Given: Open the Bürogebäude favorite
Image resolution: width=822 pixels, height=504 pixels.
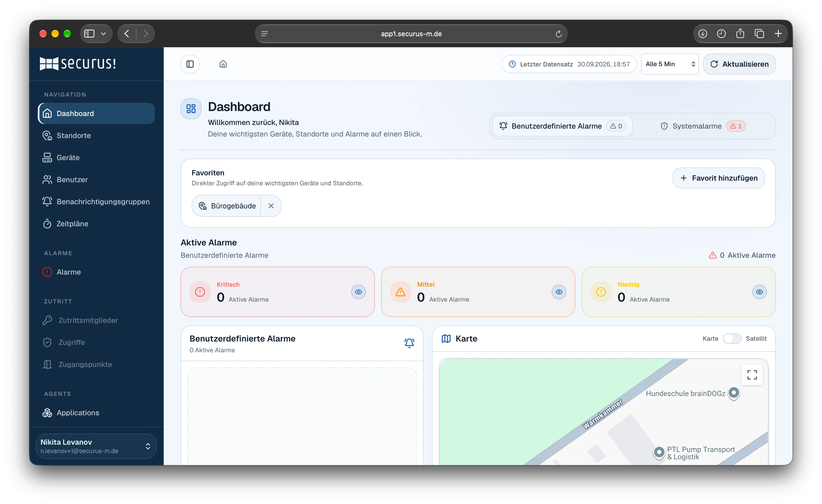Looking at the screenshot, I should click(x=226, y=206).
